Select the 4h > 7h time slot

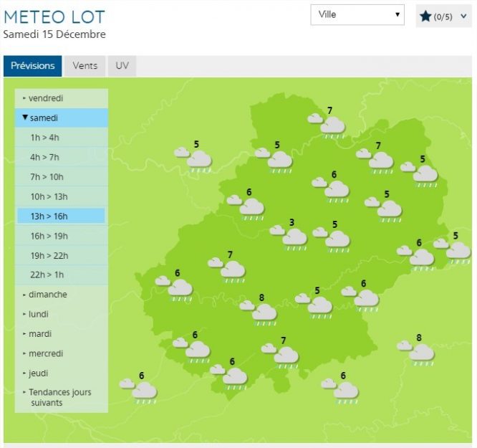[x=62, y=157]
